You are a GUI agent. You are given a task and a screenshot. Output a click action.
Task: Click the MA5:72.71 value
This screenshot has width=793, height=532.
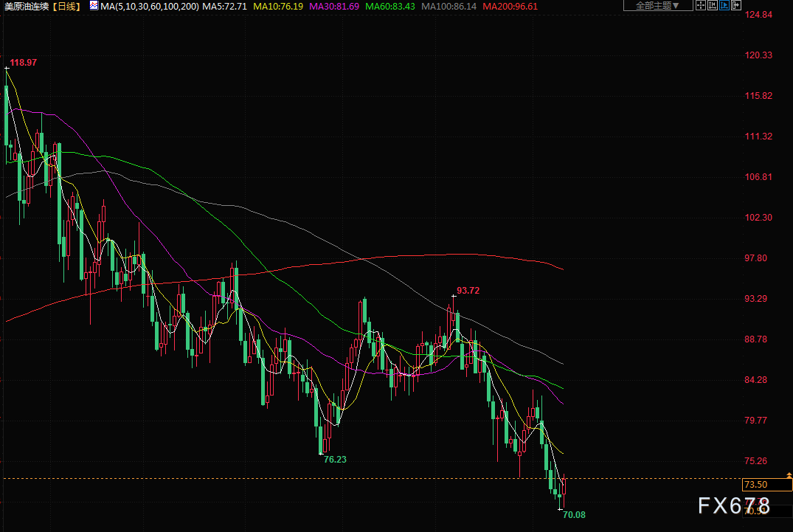(224, 7)
